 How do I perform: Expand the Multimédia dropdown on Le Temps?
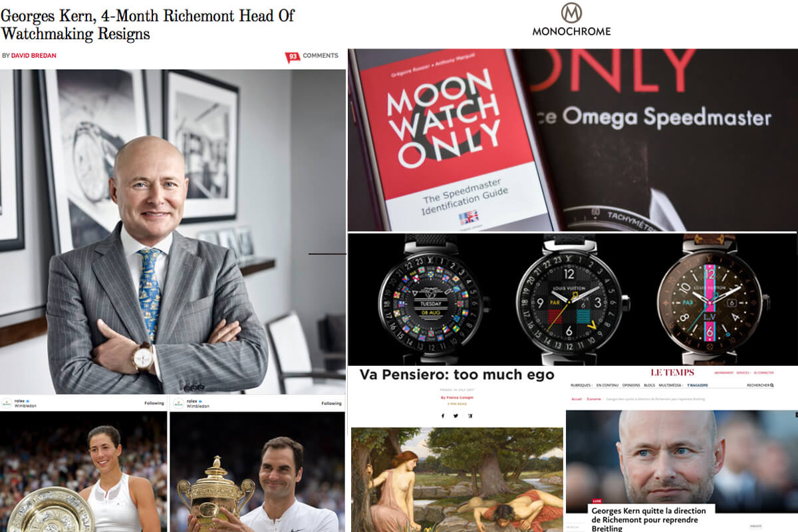tap(671, 385)
